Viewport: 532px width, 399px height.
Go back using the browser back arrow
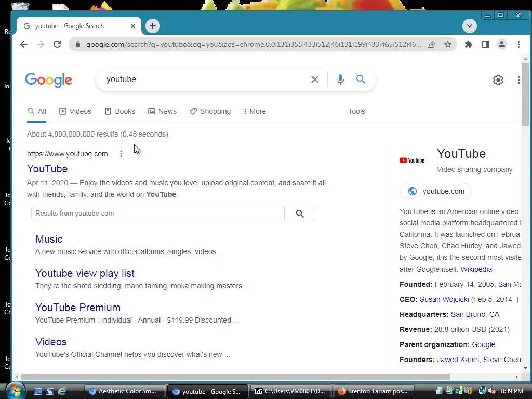pos(24,44)
